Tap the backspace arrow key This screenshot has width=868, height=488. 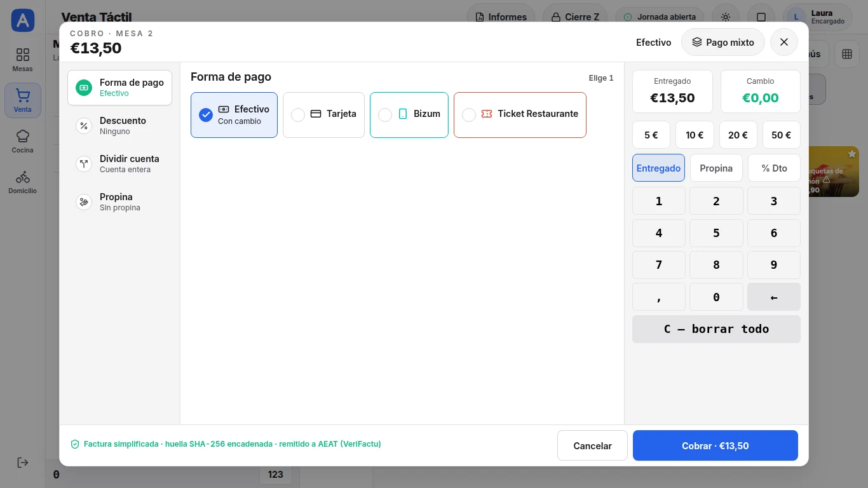774,297
